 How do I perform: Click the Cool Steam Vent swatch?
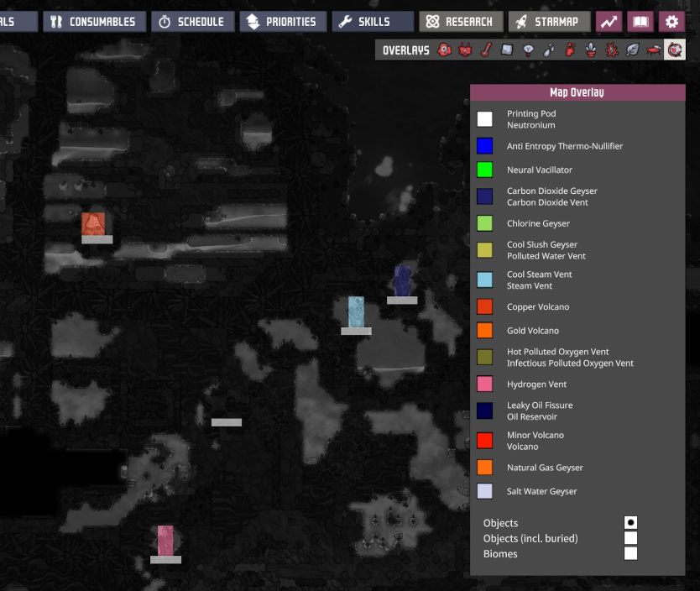click(484, 280)
